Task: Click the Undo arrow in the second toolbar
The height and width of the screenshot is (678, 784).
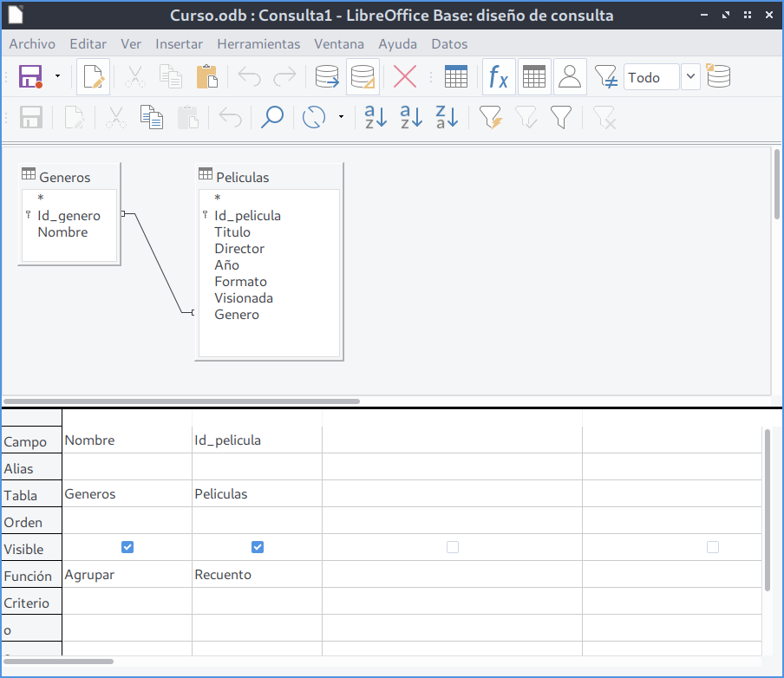Action: (x=230, y=118)
